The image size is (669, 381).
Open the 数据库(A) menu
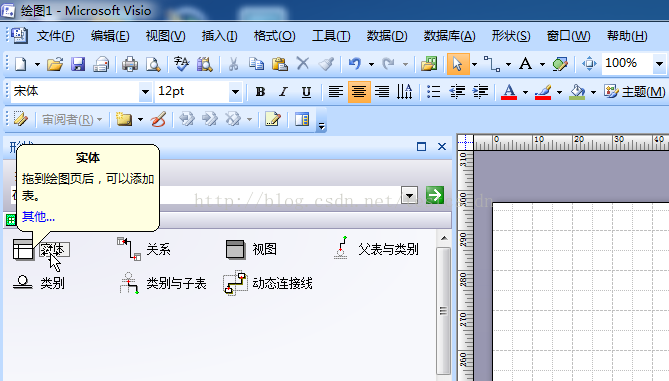[x=449, y=36]
